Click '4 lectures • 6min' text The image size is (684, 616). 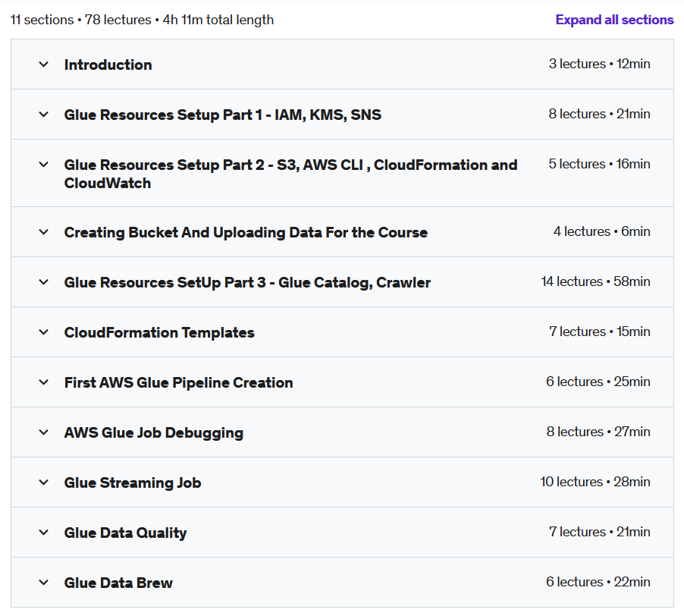[x=601, y=231]
